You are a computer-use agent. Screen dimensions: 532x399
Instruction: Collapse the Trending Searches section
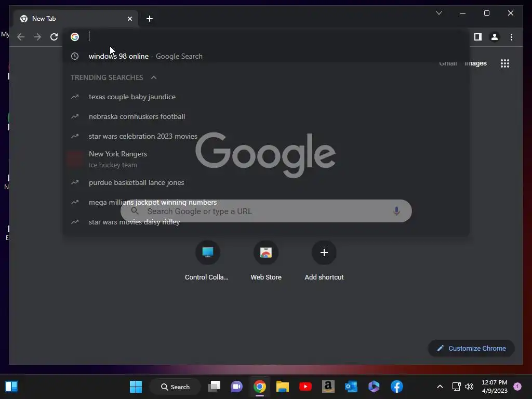tap(154, 77)
